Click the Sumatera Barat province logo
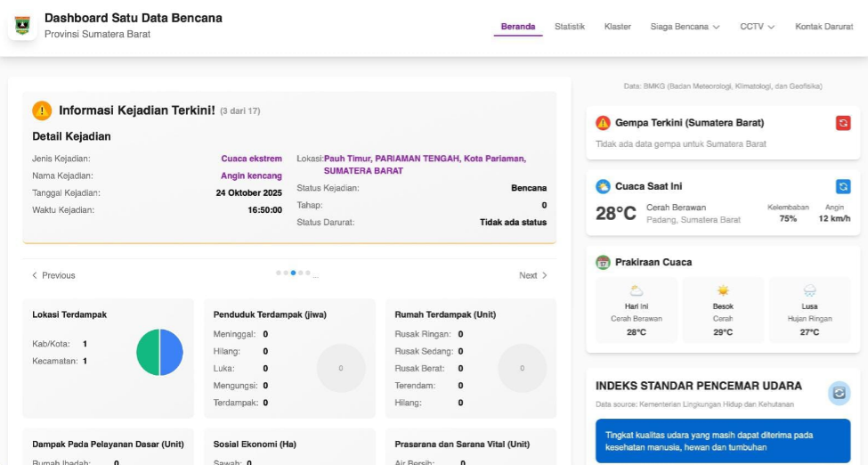Viewport: 868px width, 465px height. pyautogui.click(x=22, y=26)
